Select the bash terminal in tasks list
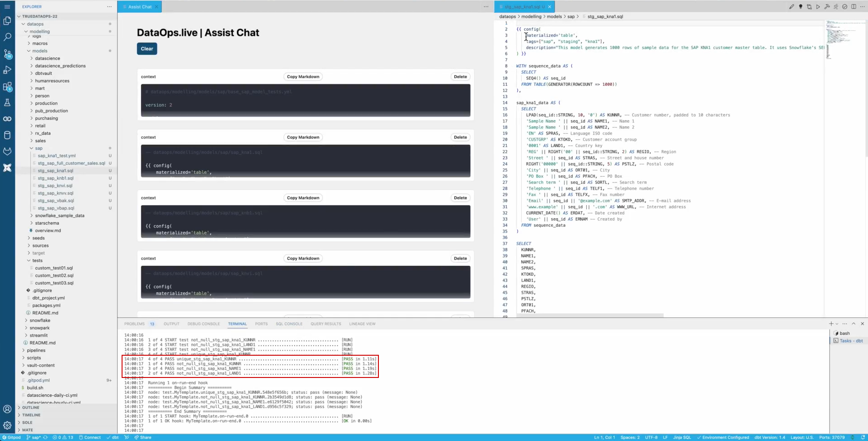Image resolution: width=868 pixels, height=441 pixels. click(x=844, y=333)
